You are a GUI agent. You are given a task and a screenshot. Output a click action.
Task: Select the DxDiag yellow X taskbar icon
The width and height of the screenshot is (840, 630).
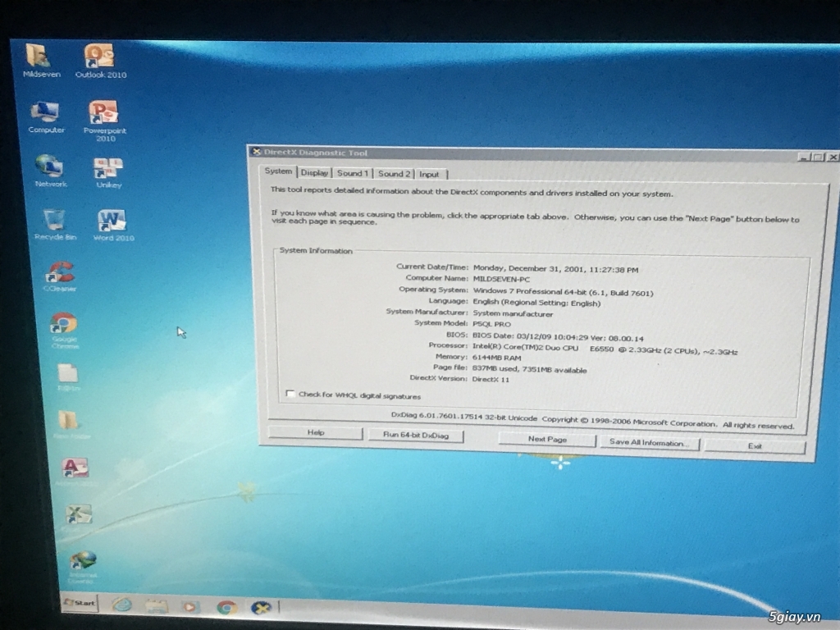tap(262, 608)
